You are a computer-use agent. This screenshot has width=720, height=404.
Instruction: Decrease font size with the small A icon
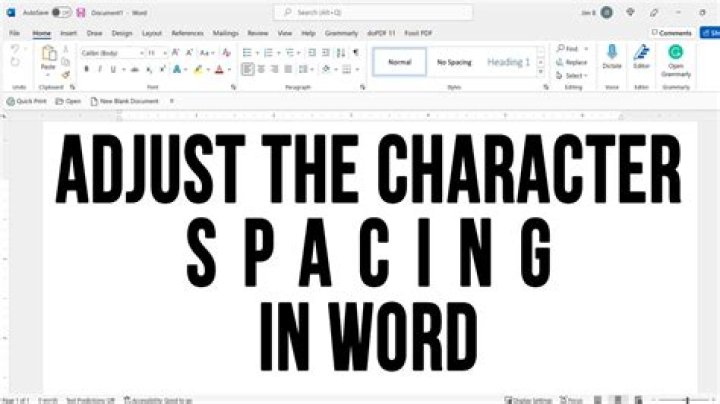pyautogui.click(x=189, y=53)
